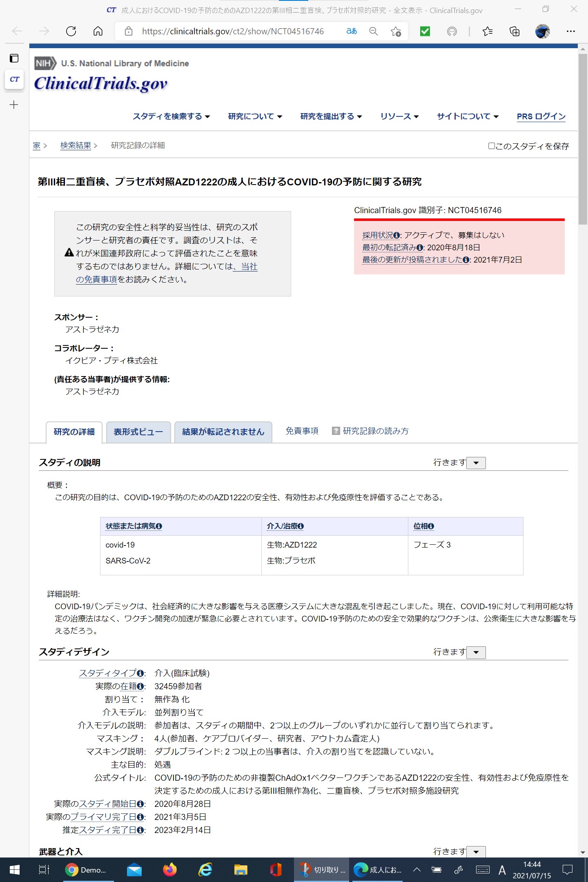The height and width of the screenshot is (882, 588).
Task: Click the PRS ログイン link
Action: coord(541,116)
